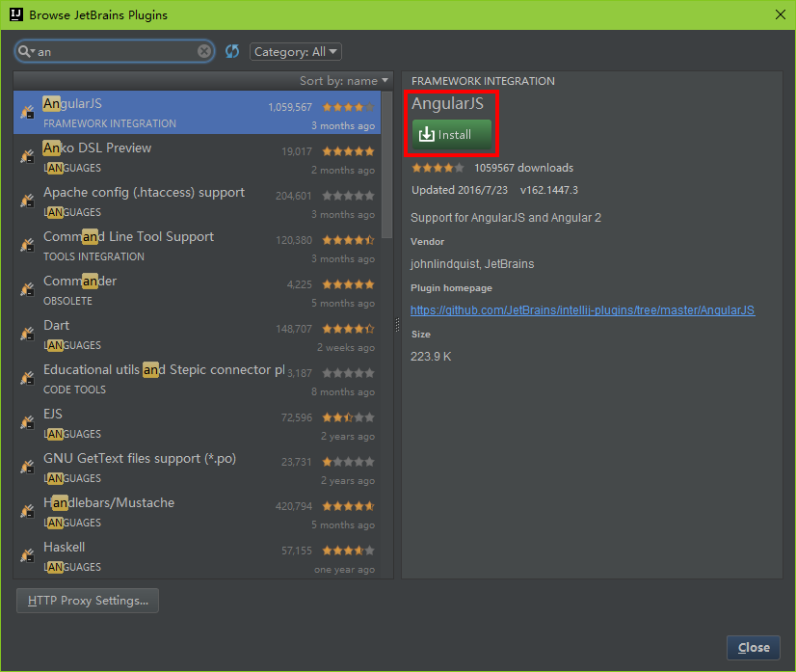This screenshot has width=796, height=672.
Task: Open the Category: All dropdown
Action: (x=296, y=51)
